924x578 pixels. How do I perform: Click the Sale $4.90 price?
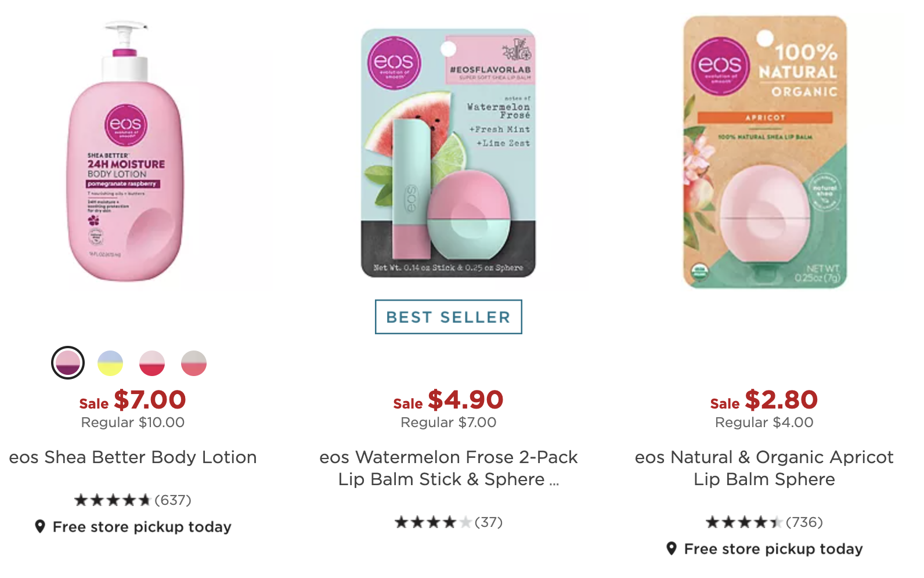click(448, 400)
